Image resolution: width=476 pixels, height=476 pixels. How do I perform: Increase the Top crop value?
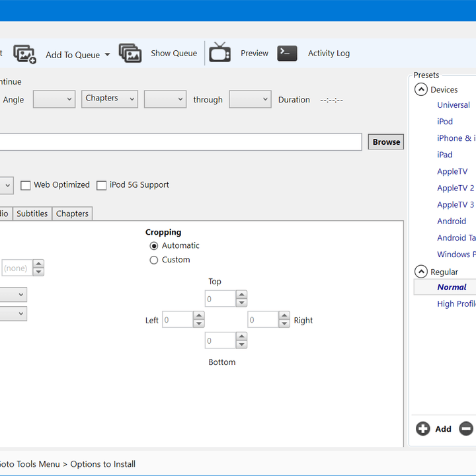point(242,294)
